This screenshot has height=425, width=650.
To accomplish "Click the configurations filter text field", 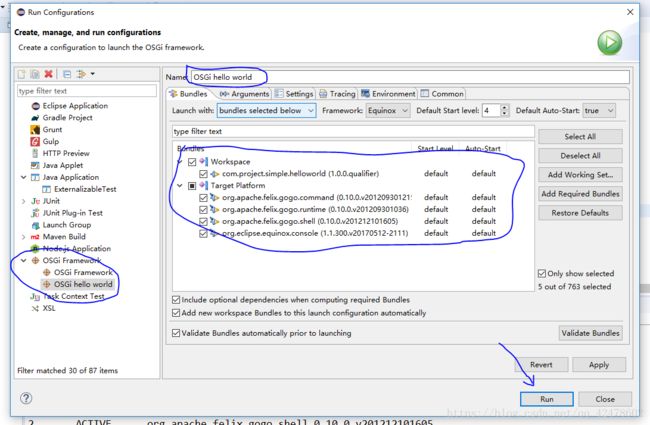I will 87,91.
